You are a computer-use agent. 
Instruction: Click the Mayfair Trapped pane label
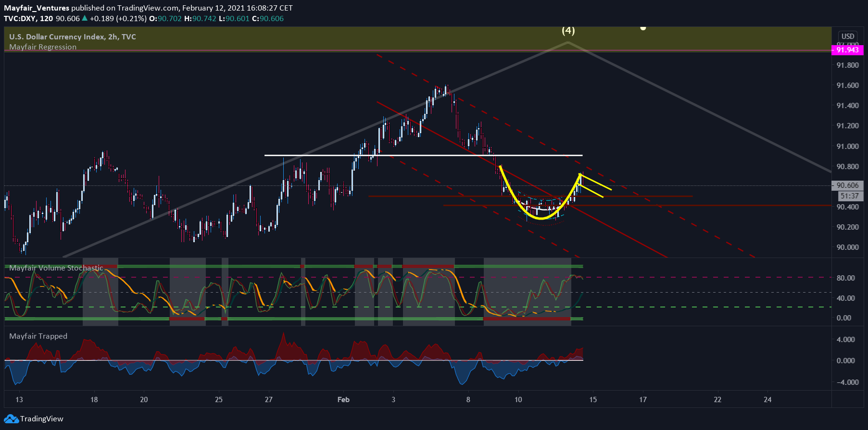point(38,336)
